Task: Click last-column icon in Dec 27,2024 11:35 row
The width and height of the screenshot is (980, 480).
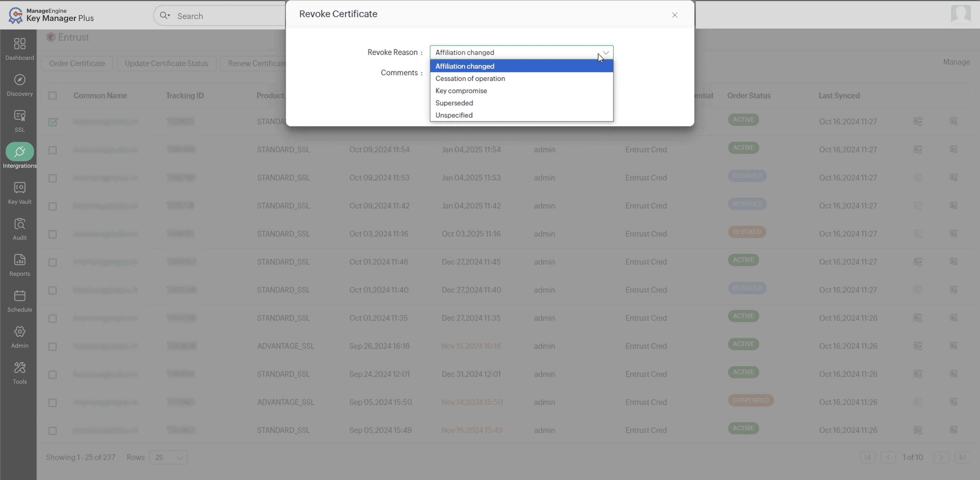Action: pos(953,317)
